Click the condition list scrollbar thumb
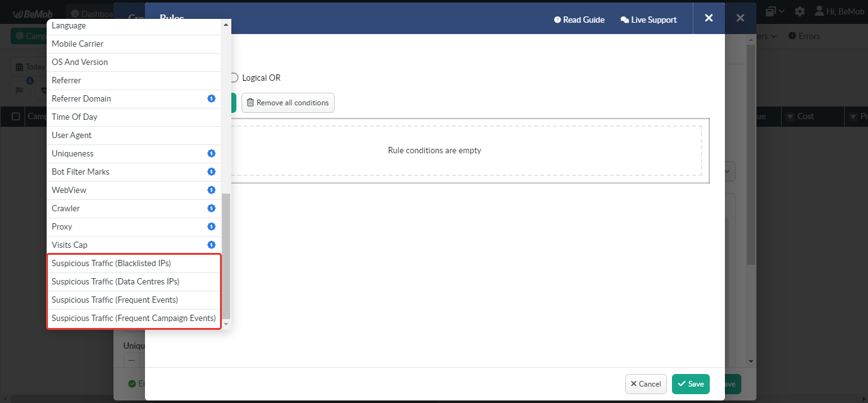The width and height of the screenshot is (868, 403). click(226, 255)
